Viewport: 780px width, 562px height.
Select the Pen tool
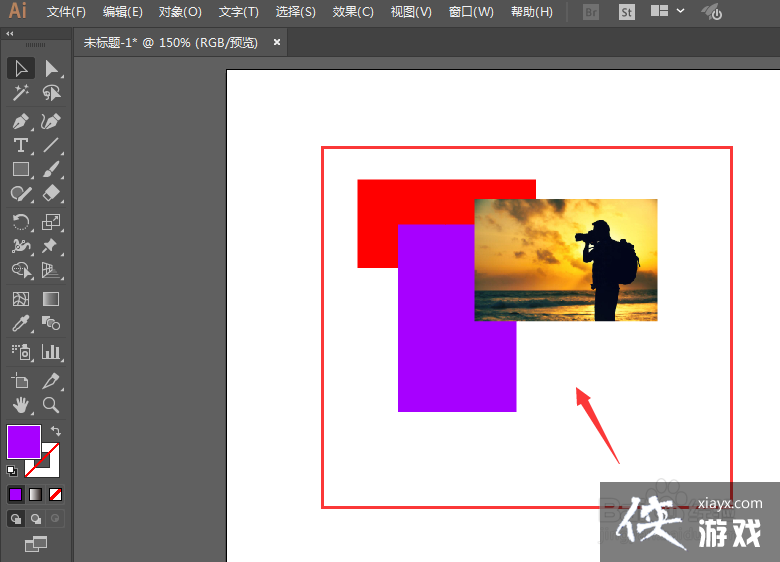pos(21,121)
